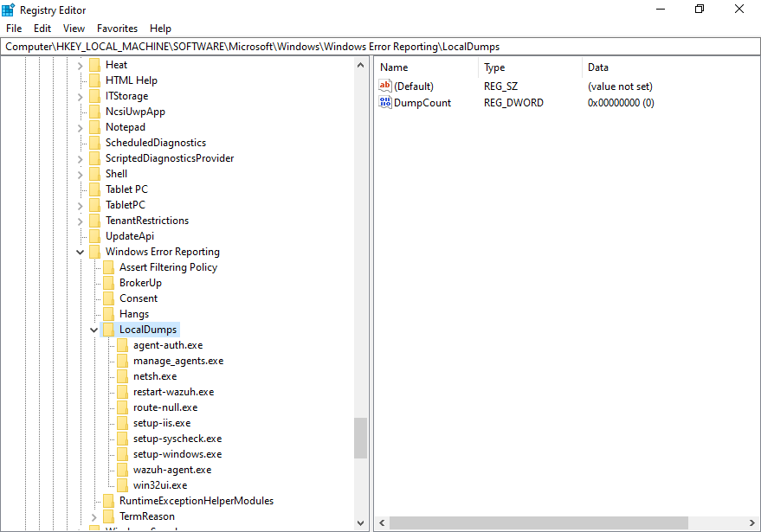Select the restart-wazuh.exe tree item

click(x=173, y=391)
